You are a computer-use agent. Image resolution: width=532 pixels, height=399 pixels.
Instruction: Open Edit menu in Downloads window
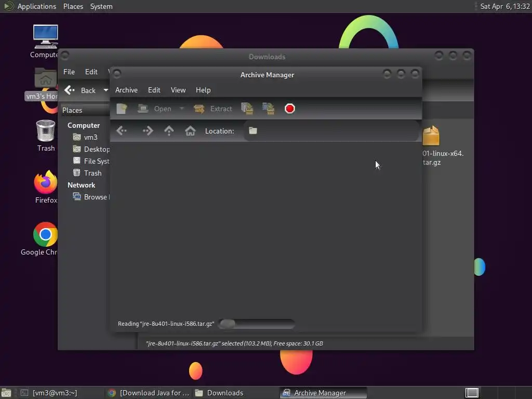tap(91, 72)
